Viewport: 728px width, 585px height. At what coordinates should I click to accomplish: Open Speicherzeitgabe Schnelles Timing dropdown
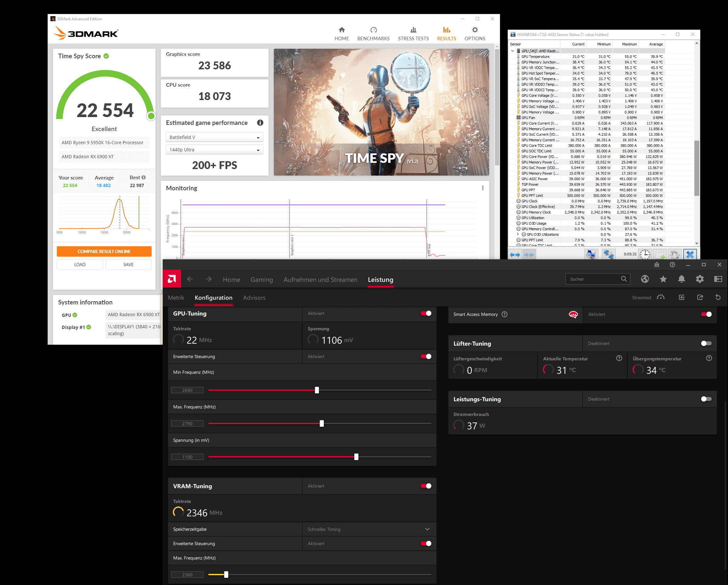[x=369, y=529]
